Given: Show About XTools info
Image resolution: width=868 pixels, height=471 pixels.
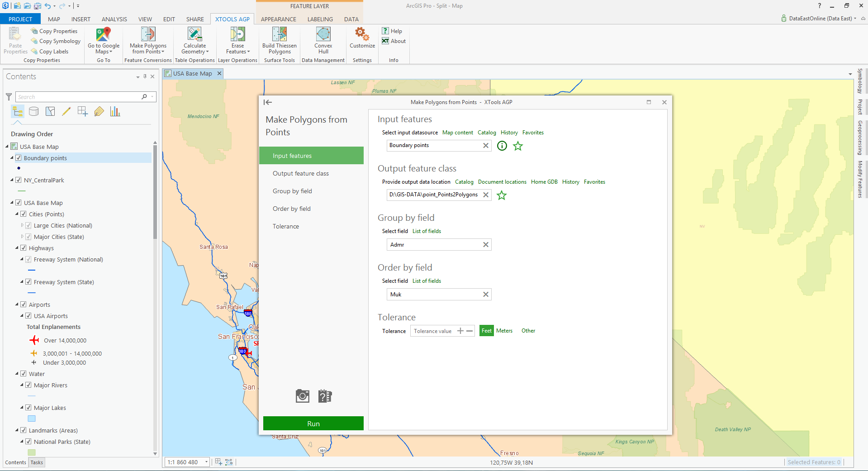Looking at the screenshot, I should point(394,41).
